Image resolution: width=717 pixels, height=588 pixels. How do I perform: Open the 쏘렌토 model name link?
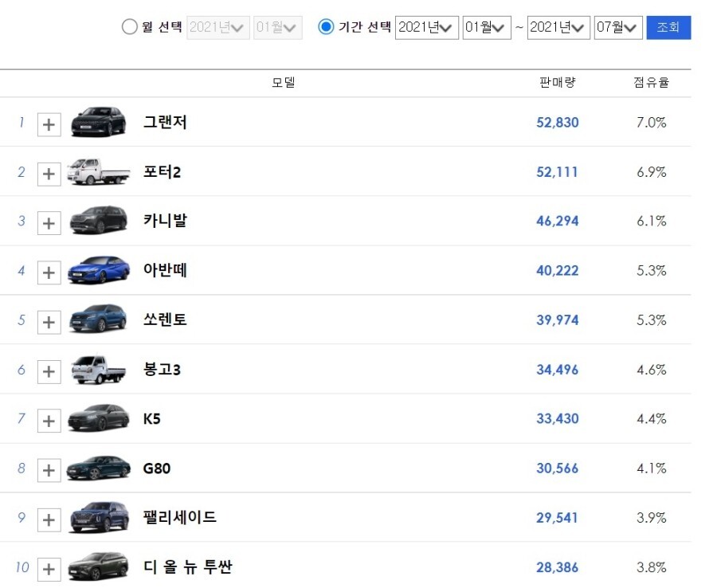coord(165,319)
